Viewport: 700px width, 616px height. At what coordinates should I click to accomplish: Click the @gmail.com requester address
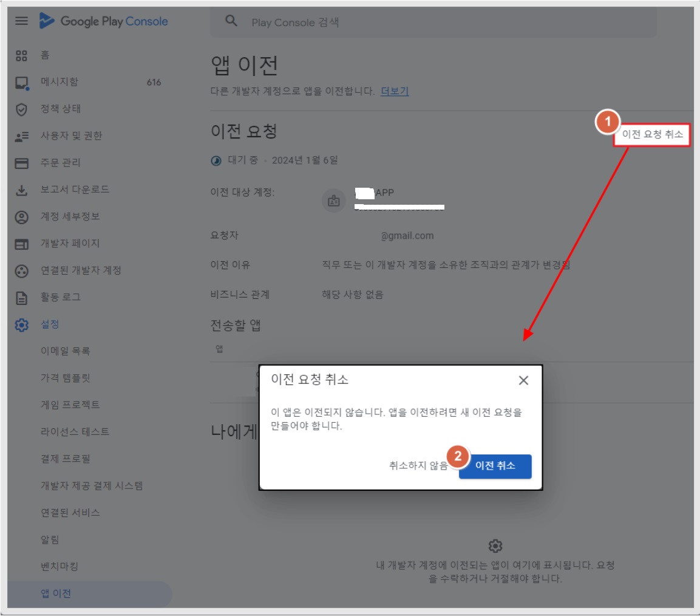pos(407,236)
